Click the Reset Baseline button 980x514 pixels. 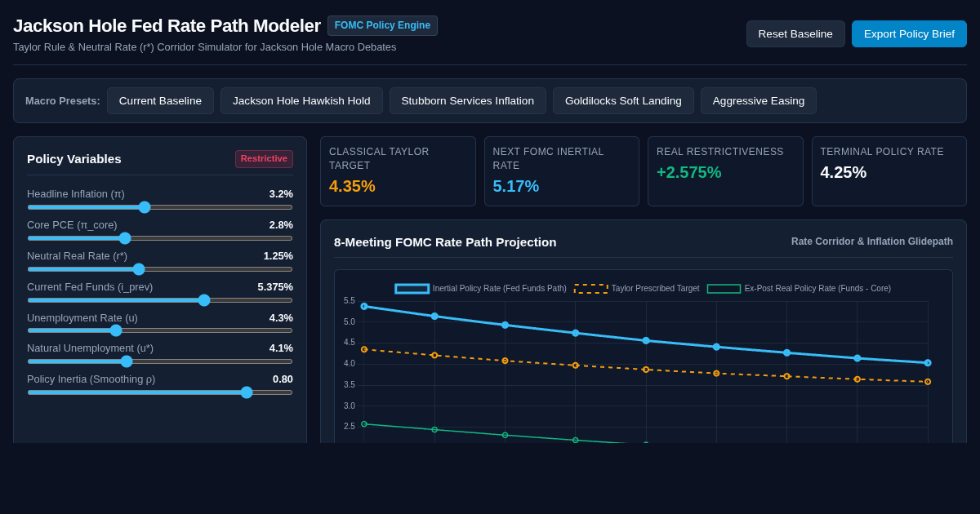click(795, 33)
